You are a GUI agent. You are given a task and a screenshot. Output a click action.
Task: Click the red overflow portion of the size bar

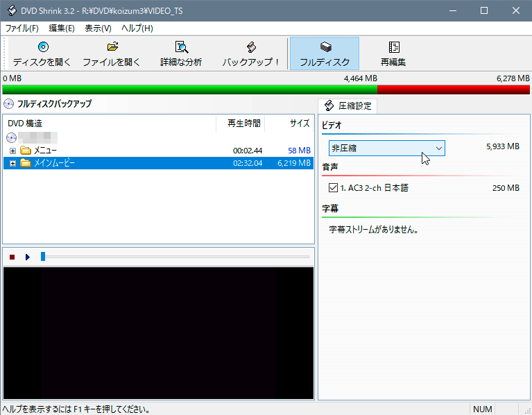454,90
